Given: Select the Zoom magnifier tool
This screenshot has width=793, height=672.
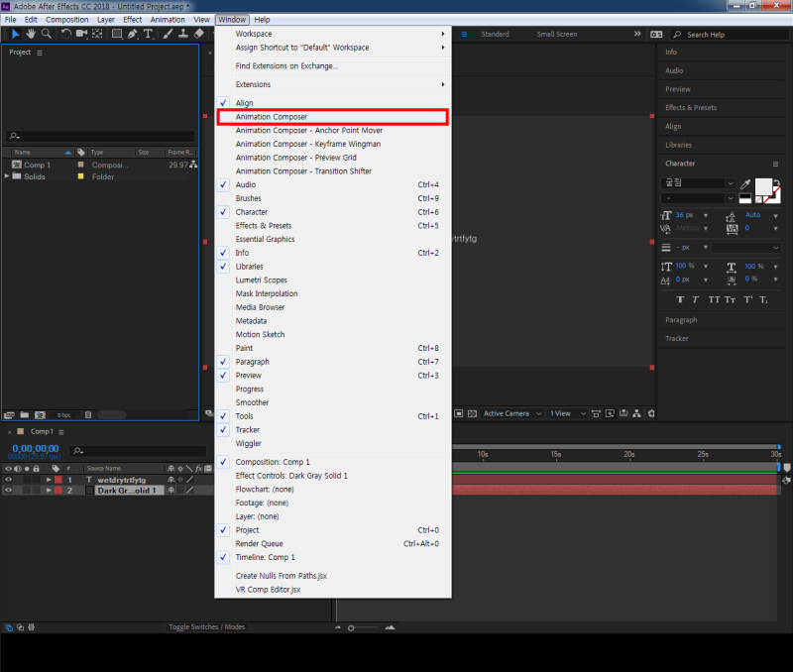Looking at the screenshot, I should tap(46, 33).
